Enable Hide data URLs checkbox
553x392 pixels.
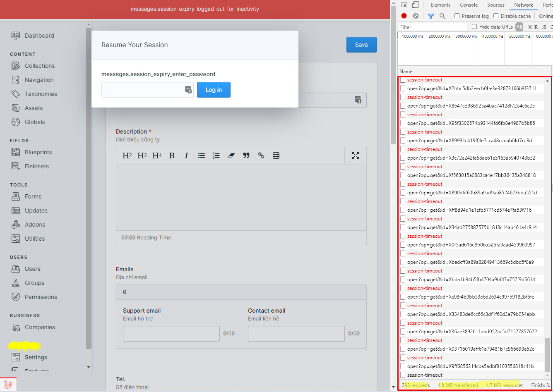(474, 26)
